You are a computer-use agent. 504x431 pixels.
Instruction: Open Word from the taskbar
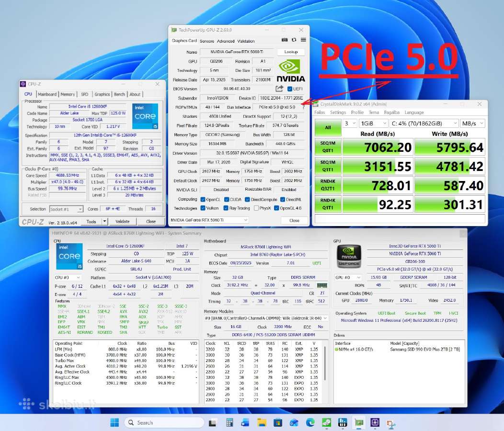point(245,423)
